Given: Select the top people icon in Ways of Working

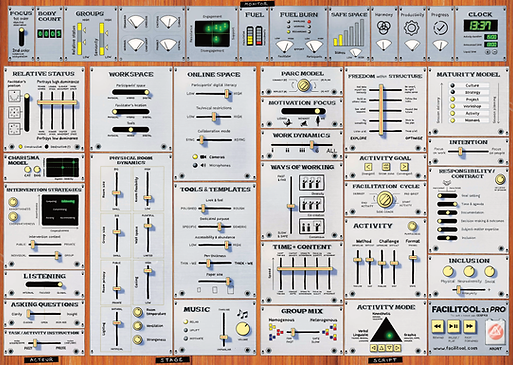Looking at the screenshot, I should click(311, 183).
